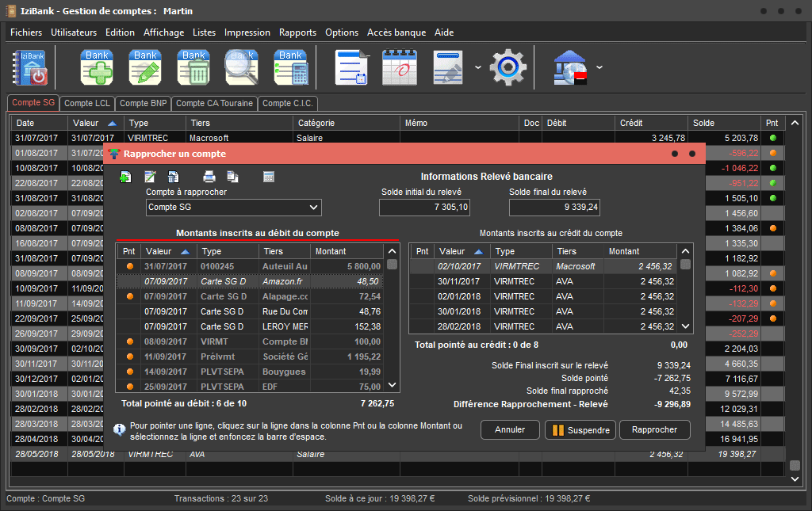Click the delete transaction trash icon

[193, 67]
